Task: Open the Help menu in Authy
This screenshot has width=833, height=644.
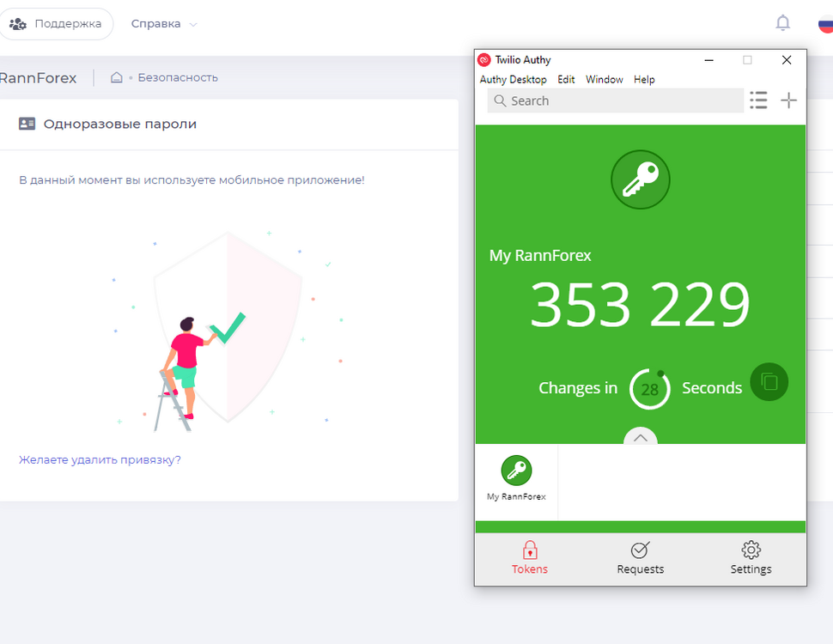Action: [x=644, y=80]
